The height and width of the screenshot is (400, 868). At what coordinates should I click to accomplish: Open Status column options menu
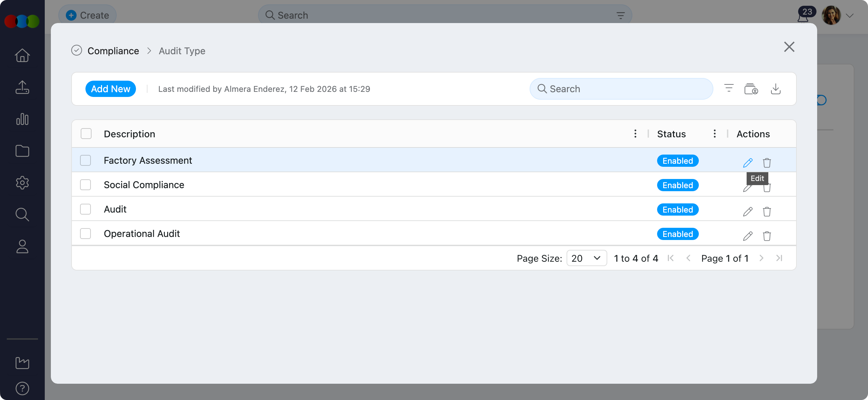coord(714,134)
